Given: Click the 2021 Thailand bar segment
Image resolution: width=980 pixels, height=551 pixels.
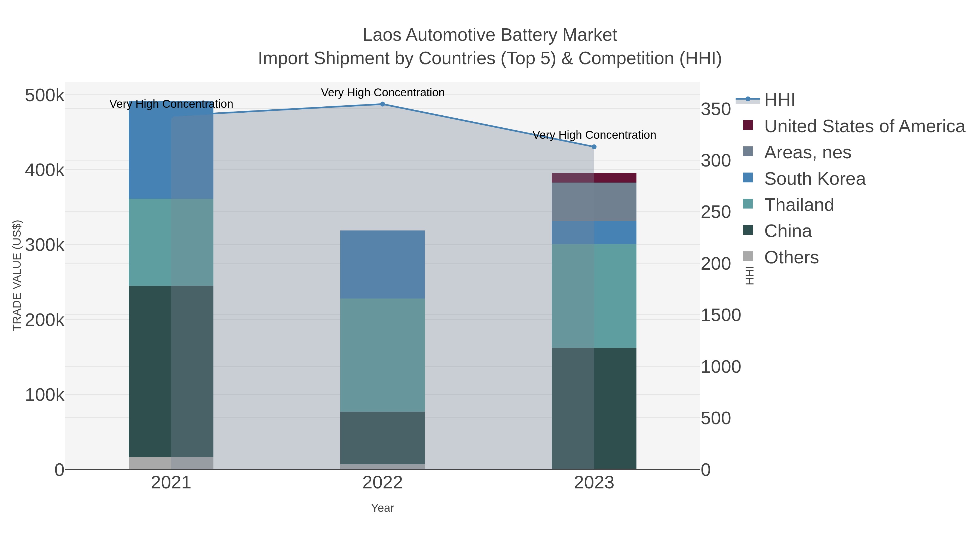Looking at the screenshot, I should [171, 242].
